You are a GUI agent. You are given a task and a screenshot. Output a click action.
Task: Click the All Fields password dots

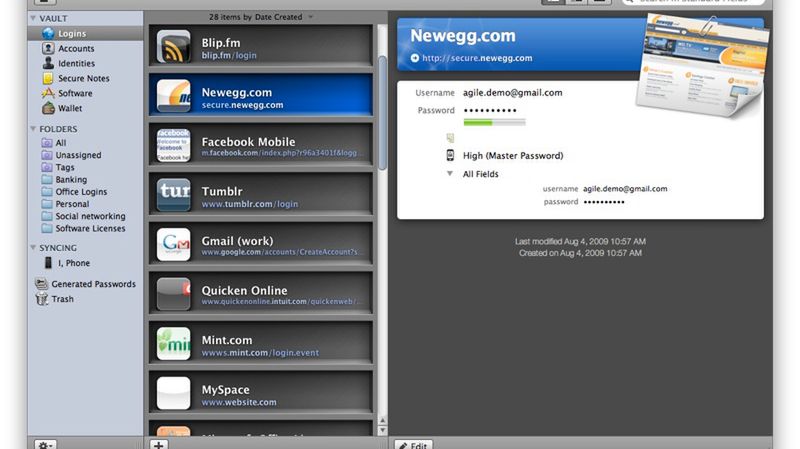pos(604,202)
